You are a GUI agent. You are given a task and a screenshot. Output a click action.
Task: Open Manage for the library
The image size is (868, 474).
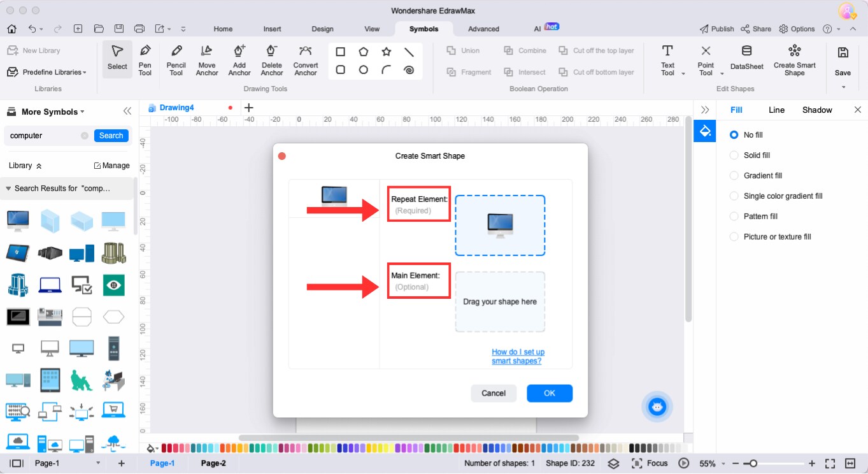coord(111,166)
